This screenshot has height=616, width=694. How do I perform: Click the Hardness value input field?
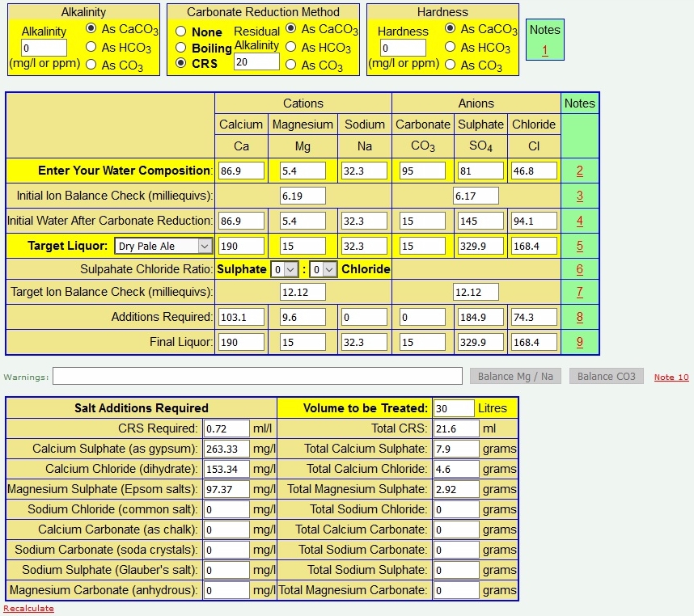[403, 48]
